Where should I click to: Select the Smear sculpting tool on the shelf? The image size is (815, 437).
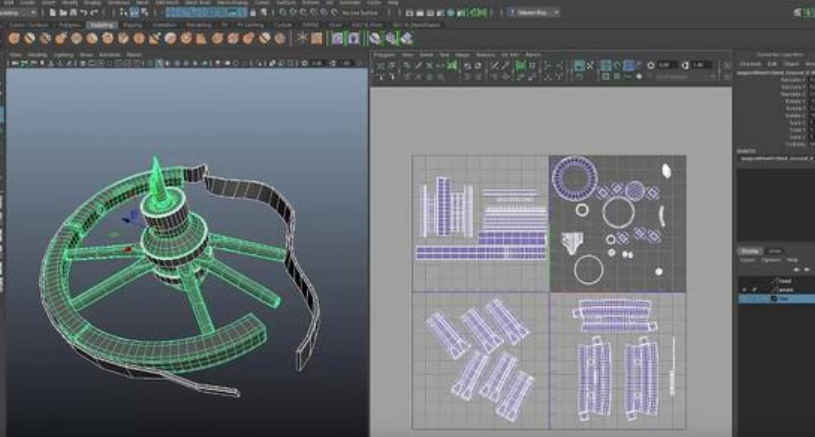click(x=233, y=38)
